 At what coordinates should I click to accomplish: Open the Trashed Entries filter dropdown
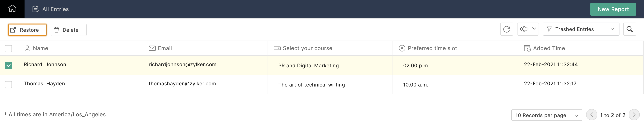pyautogui.click(x=581, y=29)
